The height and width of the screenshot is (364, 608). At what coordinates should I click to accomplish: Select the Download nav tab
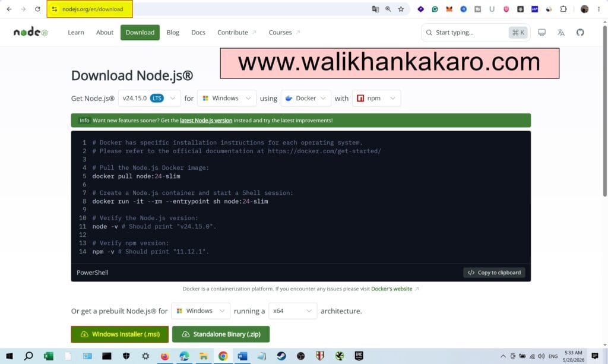click(140, 33)
